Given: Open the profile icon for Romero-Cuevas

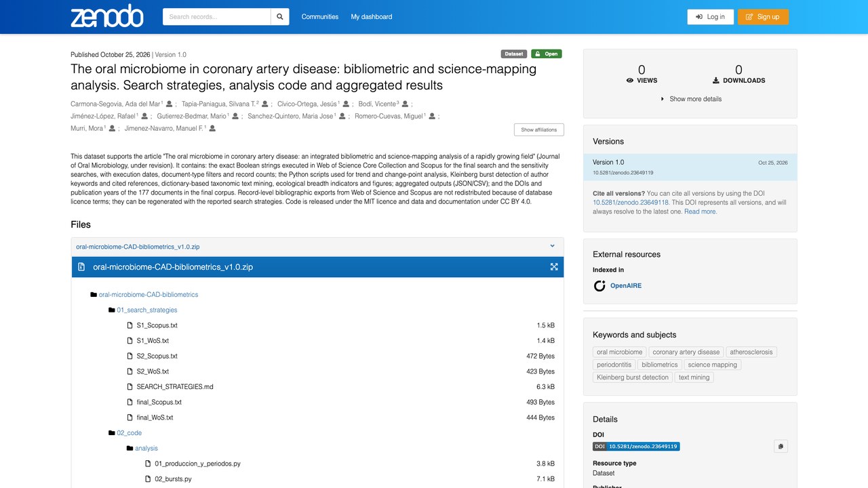Looking at the screenshot, I should coord(432,116).
